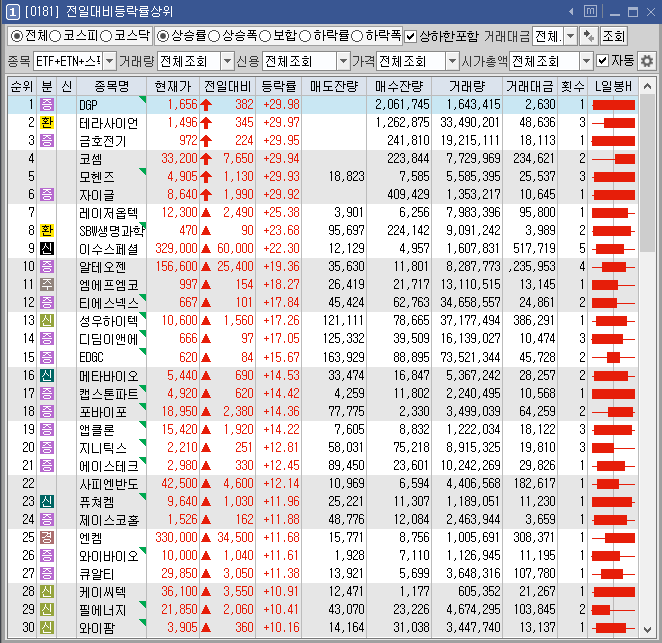Click the up triangle in 레이저옵텍 row
The height and width of the screenshot is (643, 662).
206,212
